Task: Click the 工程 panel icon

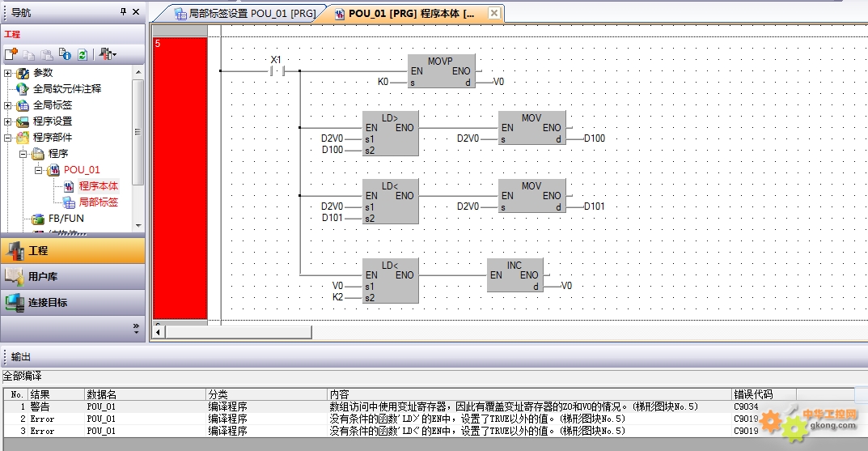Action: [x=15, y=251]
